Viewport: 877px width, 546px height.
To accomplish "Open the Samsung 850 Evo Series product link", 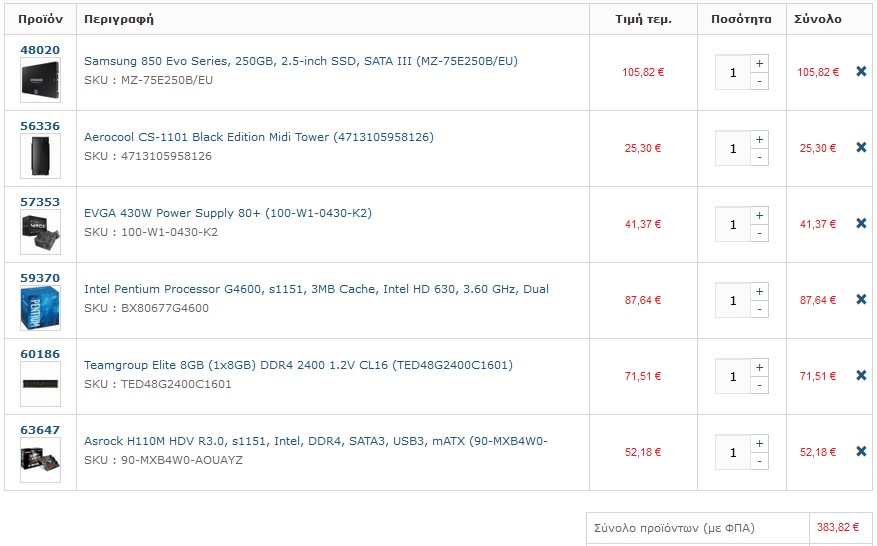I will 301,61.
